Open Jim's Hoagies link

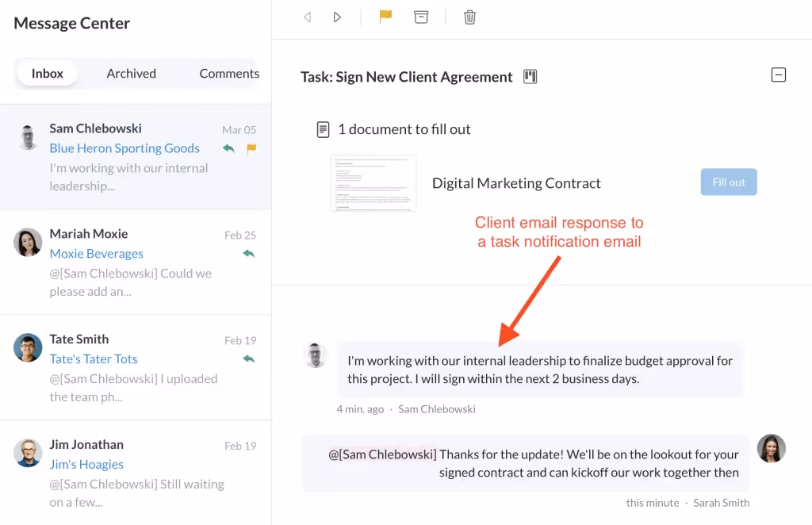[x=86, y=465]
